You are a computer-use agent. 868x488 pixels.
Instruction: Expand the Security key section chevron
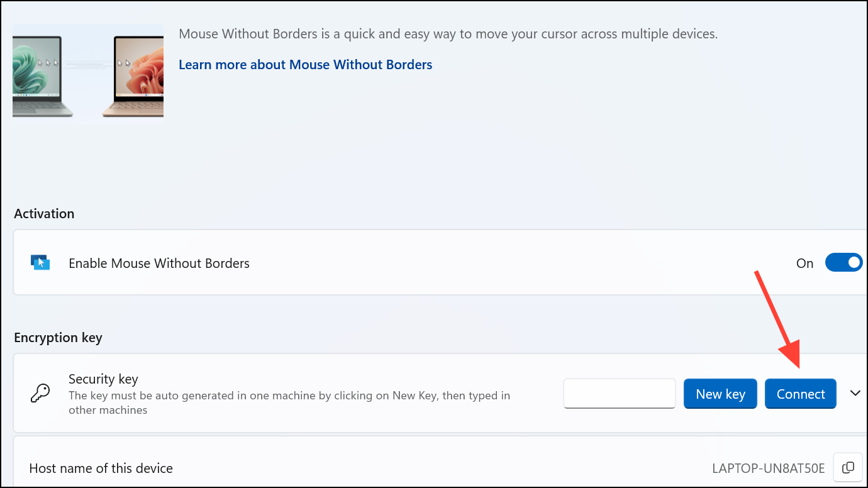pos(855,393)
